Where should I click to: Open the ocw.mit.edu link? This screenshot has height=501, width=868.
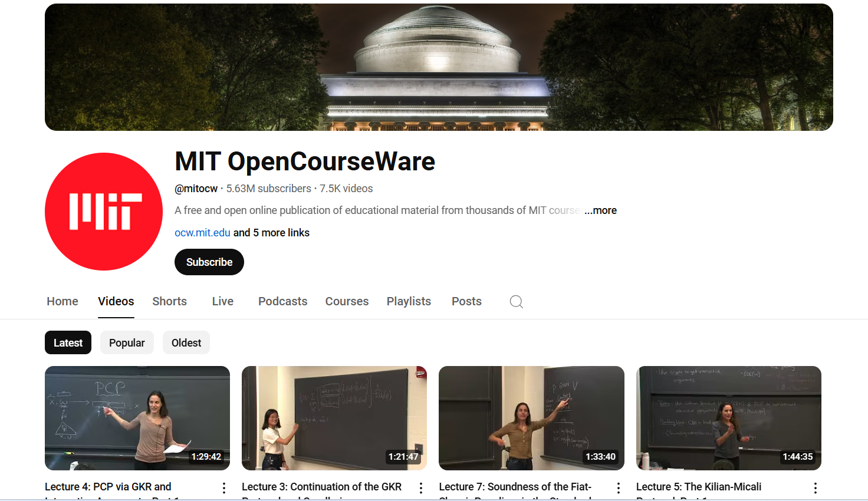pos(202,233)
